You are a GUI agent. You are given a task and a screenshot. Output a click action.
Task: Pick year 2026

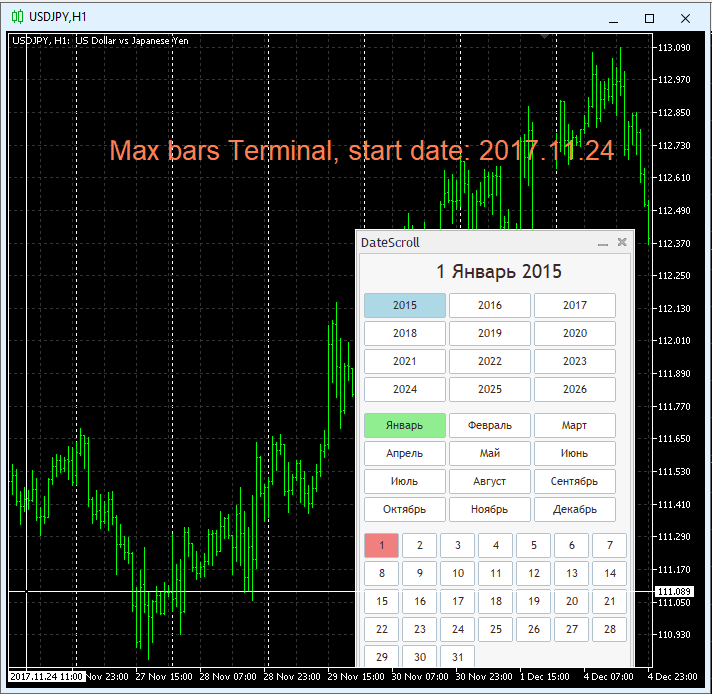[x=575, y=389]
